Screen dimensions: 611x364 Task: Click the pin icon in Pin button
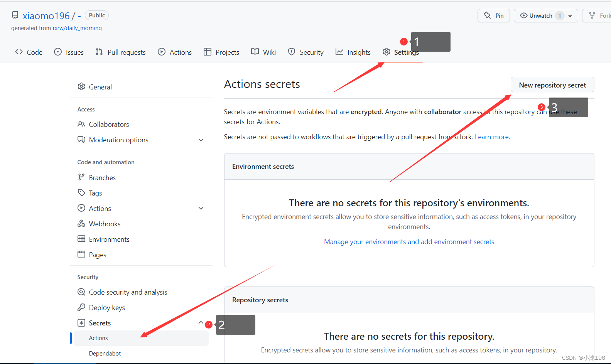click(x=488, y=15)
